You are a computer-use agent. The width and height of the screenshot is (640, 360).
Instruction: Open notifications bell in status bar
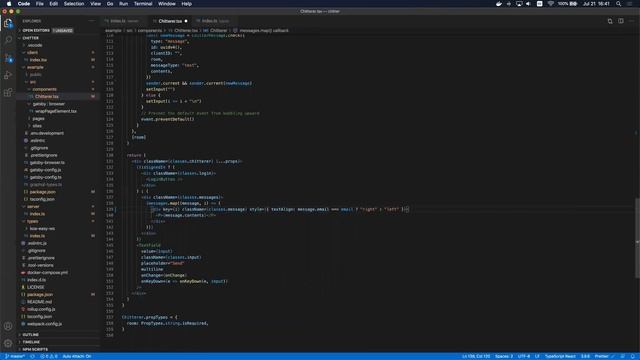click(633, 356)
